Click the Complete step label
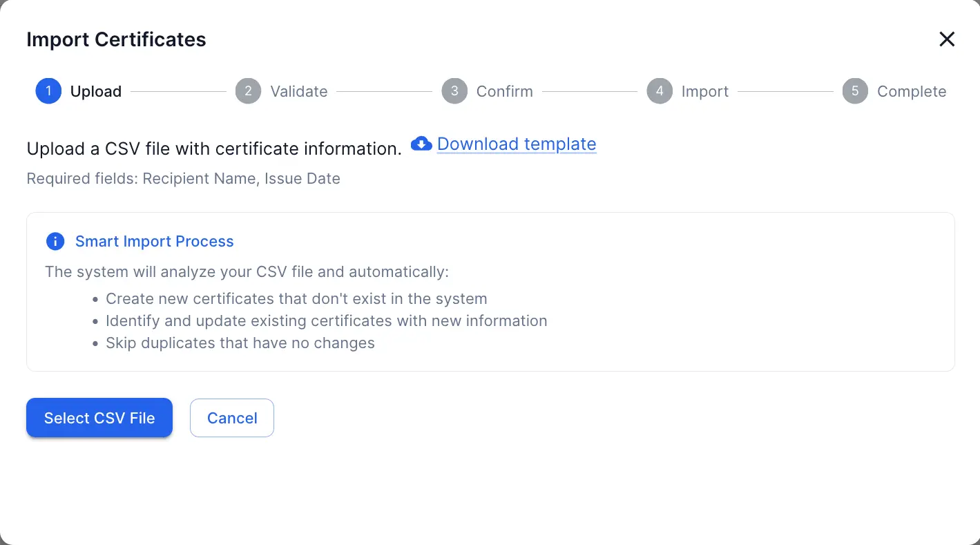 click(911, 91)
